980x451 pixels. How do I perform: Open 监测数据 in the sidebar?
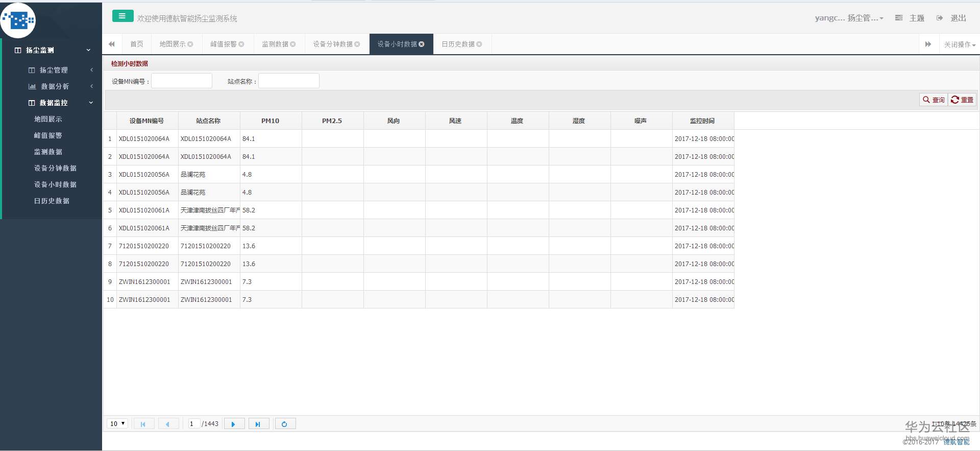pos(48,152)
